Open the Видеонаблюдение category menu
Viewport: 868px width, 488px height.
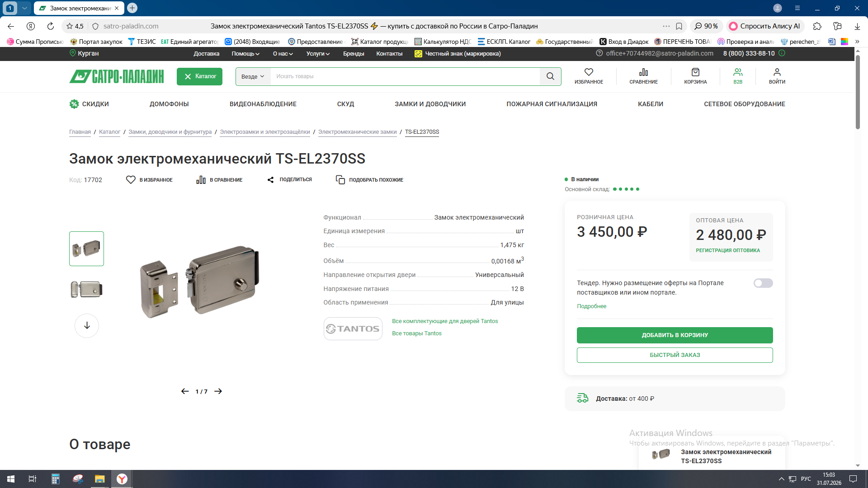[263, 104]
